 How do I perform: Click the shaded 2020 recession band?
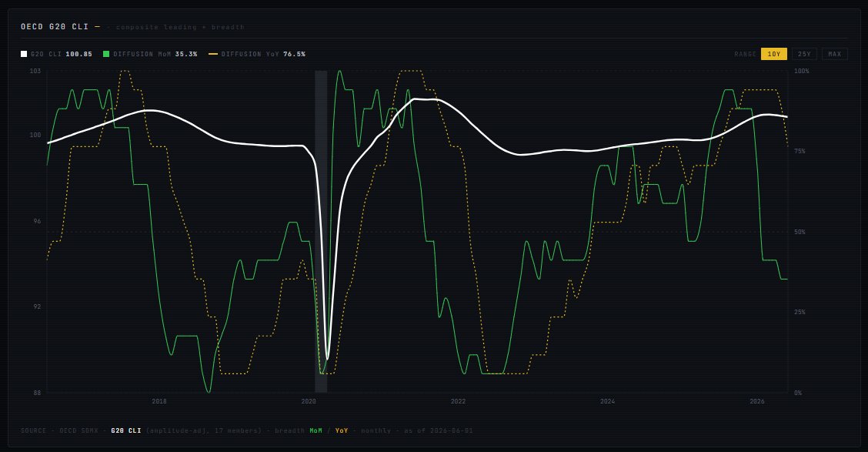coord(321,232)
